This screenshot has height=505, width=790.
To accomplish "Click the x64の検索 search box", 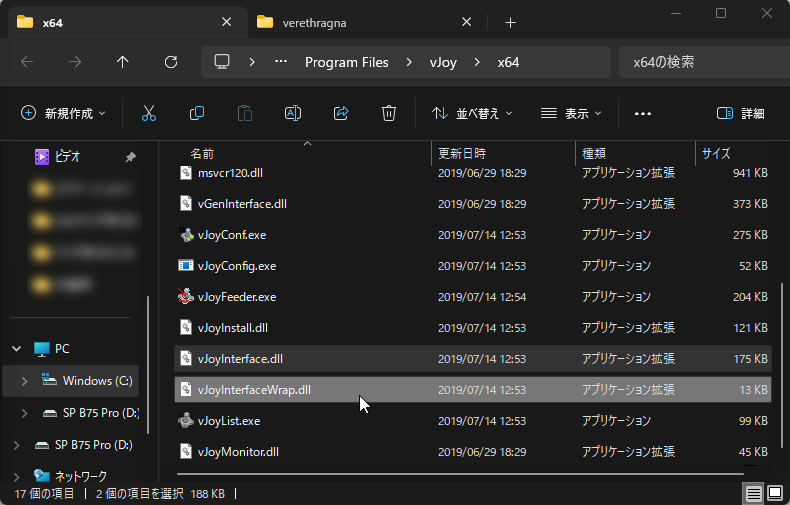I will point(704,62).
